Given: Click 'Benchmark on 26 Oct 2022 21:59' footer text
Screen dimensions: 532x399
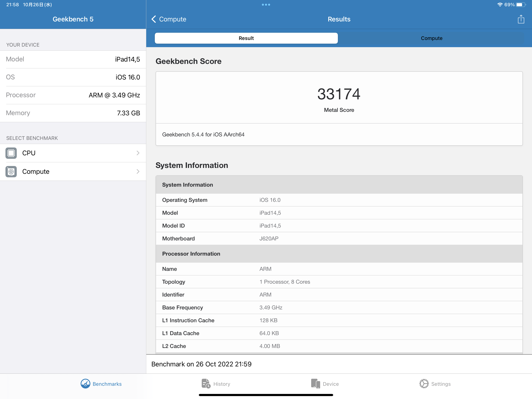Looking at the screenshot, I should [x=201, y=364].
